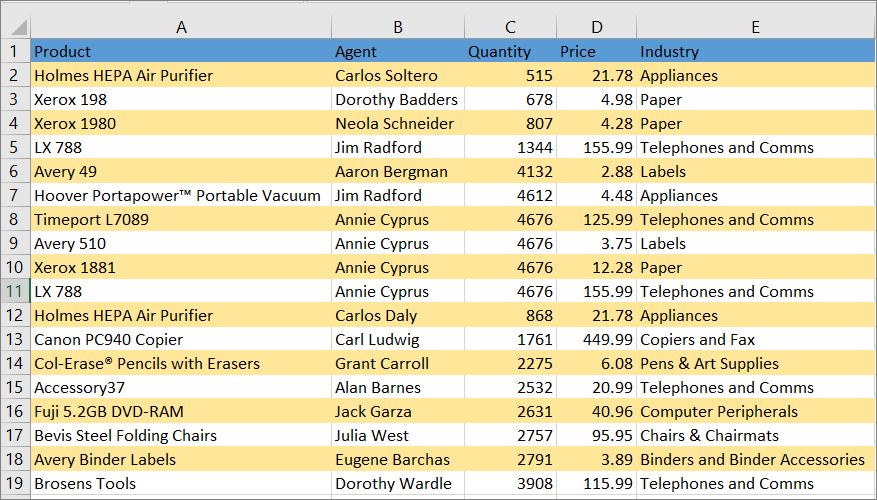
Task: Select Avery Binder Labels cell
Action: pos(181,459)
